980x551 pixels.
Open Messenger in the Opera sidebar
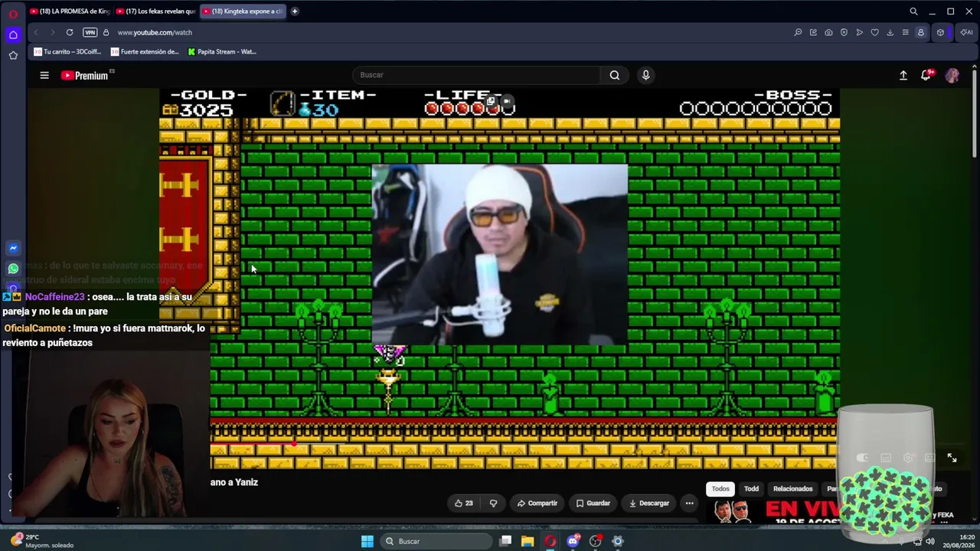13,248
